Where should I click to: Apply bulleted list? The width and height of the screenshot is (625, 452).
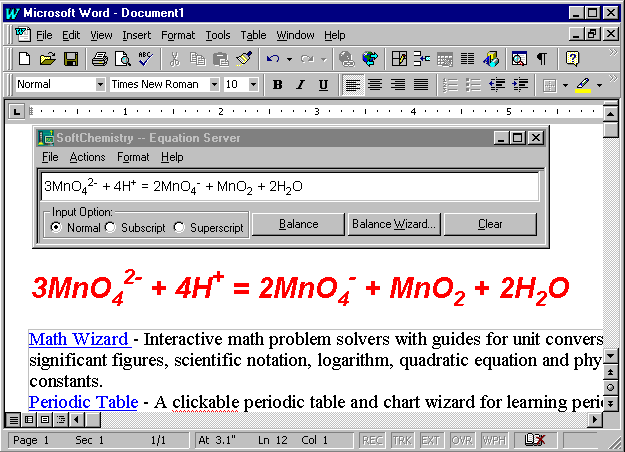click(x=474, y=85)
